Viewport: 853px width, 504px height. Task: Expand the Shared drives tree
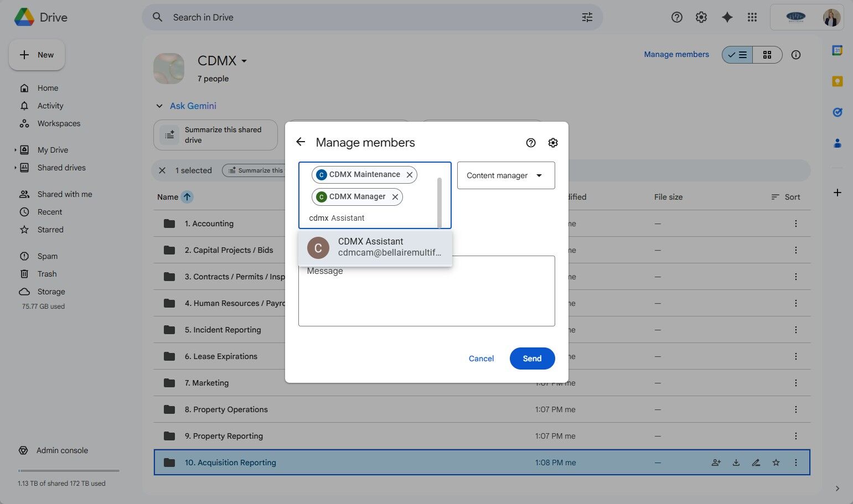[15, 168]
